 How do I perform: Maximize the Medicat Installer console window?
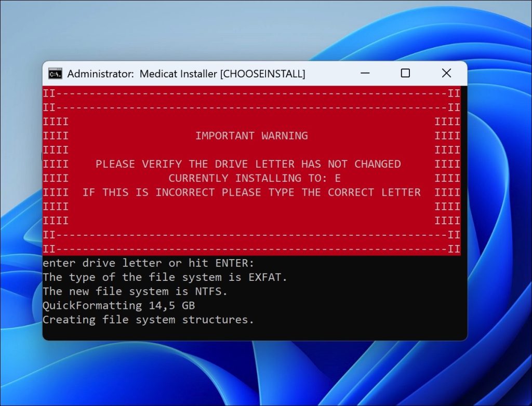click(405, 73)
